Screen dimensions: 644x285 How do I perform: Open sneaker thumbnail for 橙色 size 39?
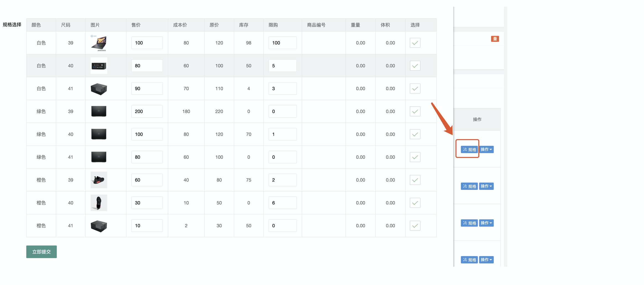pyautogui.click(x=99, y=180)
